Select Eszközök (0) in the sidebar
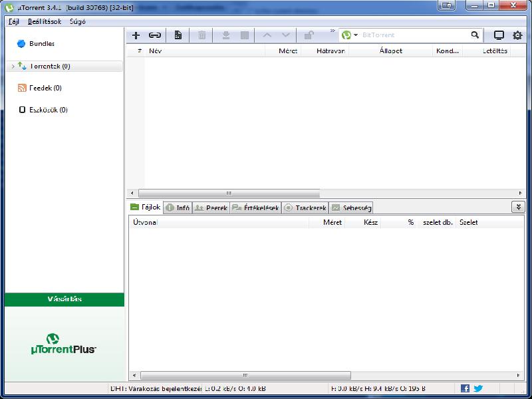This screenshot has height=399, width=532. click(43, 110)
